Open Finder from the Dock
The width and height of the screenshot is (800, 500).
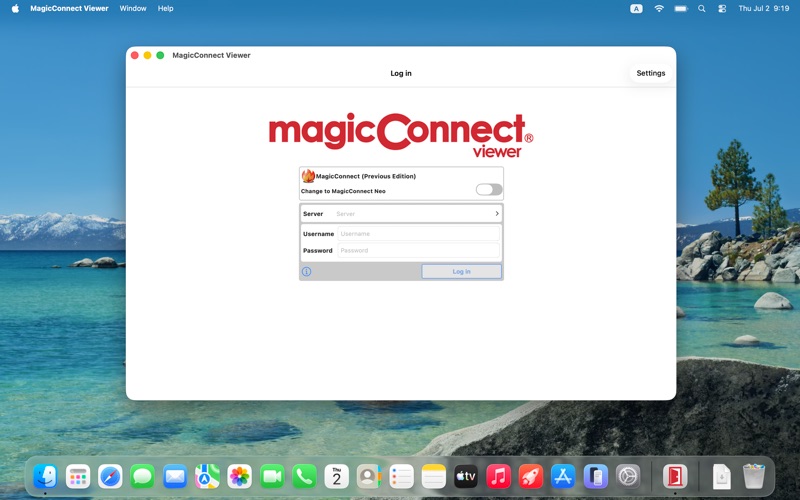[45, 477]
